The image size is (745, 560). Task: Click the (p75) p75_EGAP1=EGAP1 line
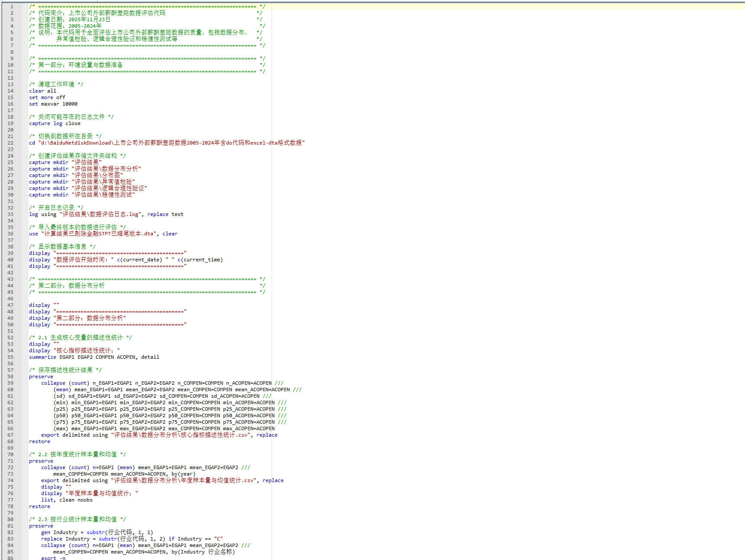170,422
